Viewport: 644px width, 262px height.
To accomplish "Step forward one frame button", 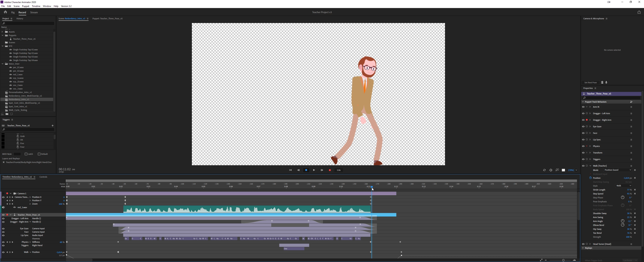I will 322,170.
